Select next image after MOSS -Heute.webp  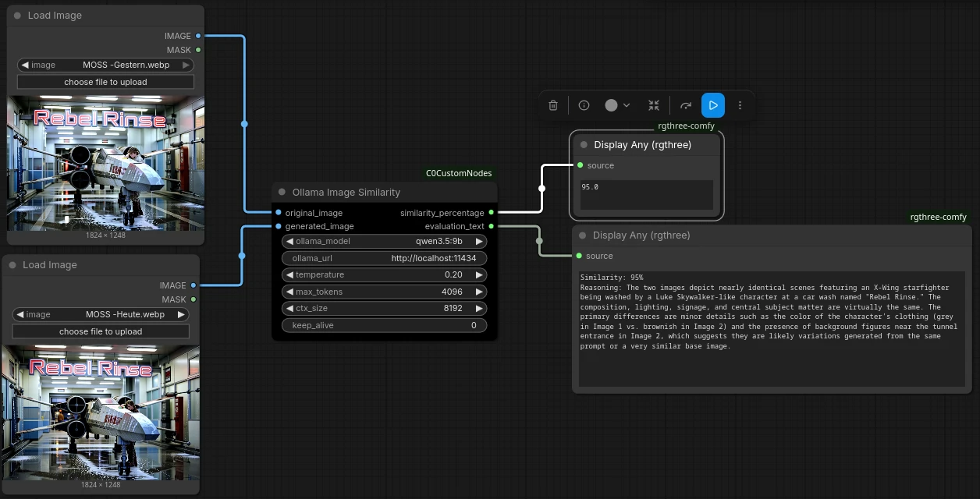click(x=181, y=315)
